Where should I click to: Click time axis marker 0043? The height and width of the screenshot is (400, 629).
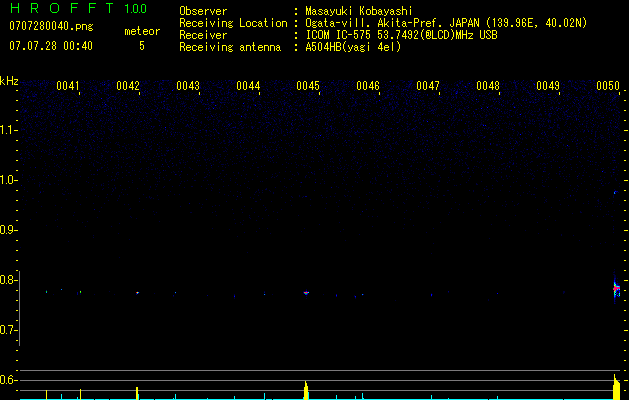click(x=188, y=86)
